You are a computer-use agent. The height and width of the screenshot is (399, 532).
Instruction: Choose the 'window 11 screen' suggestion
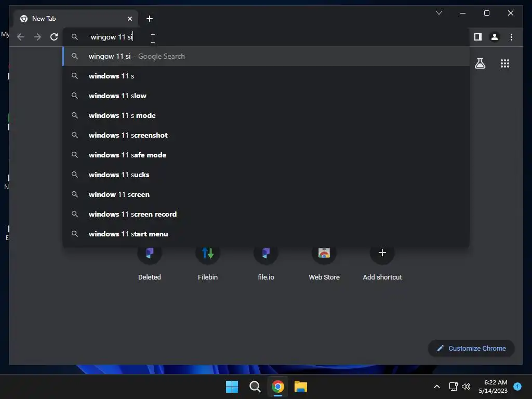click(x=266, y=194)
